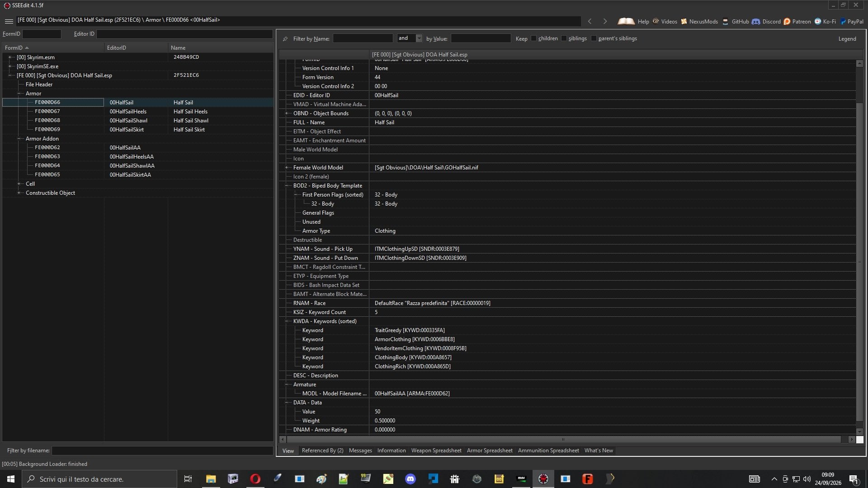
Task: Expand the Cell tree node
Action: (19, 184)
